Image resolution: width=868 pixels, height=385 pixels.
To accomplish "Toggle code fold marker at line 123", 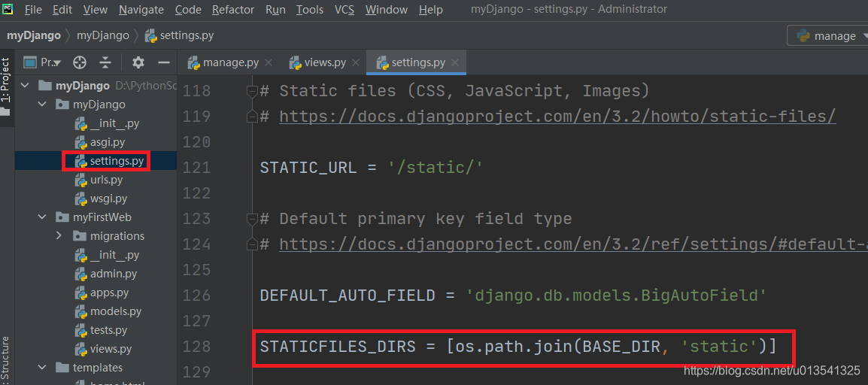I will coord(252,219).
